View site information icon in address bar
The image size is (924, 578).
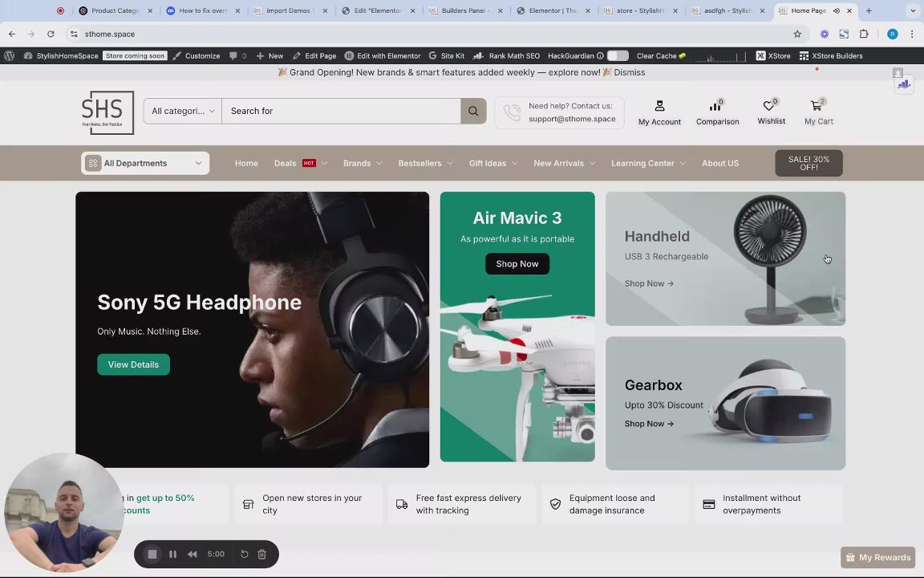[74, 35]
